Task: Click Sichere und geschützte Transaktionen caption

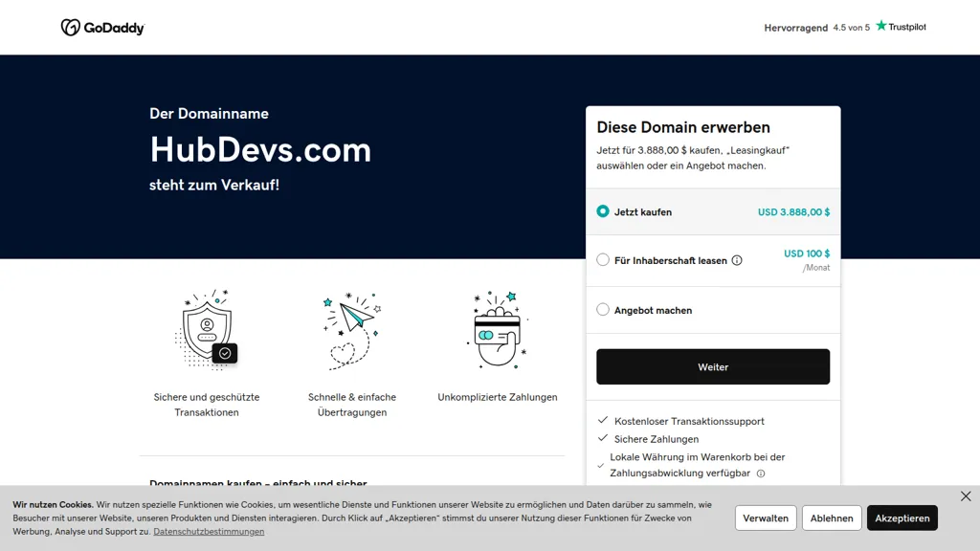Action: click(207, 405)
